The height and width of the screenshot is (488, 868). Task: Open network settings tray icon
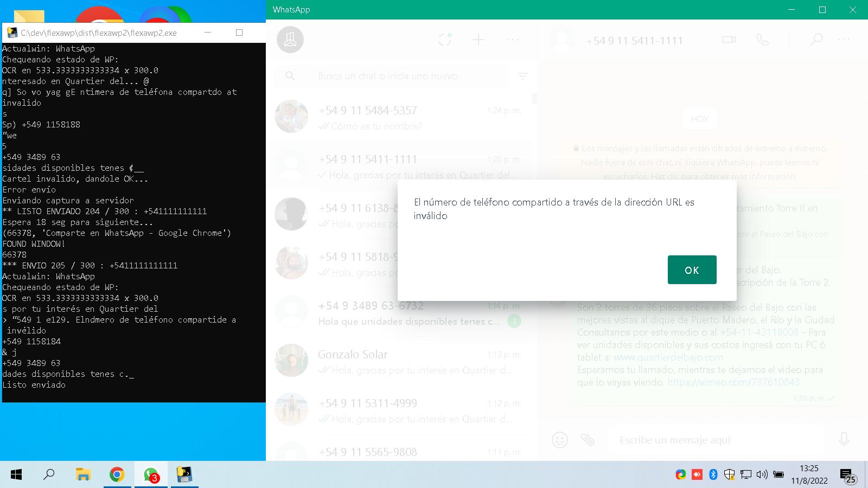pos(746,475)
